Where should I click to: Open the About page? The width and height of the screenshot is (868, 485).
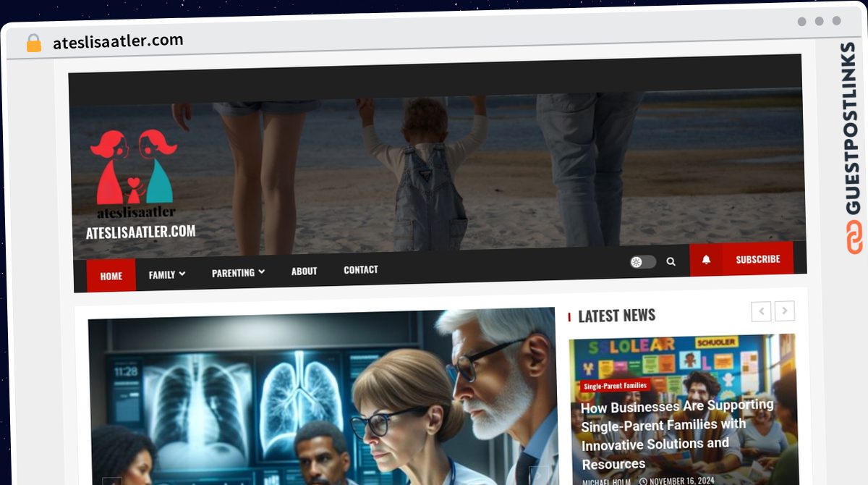click(x=304, y=271)
